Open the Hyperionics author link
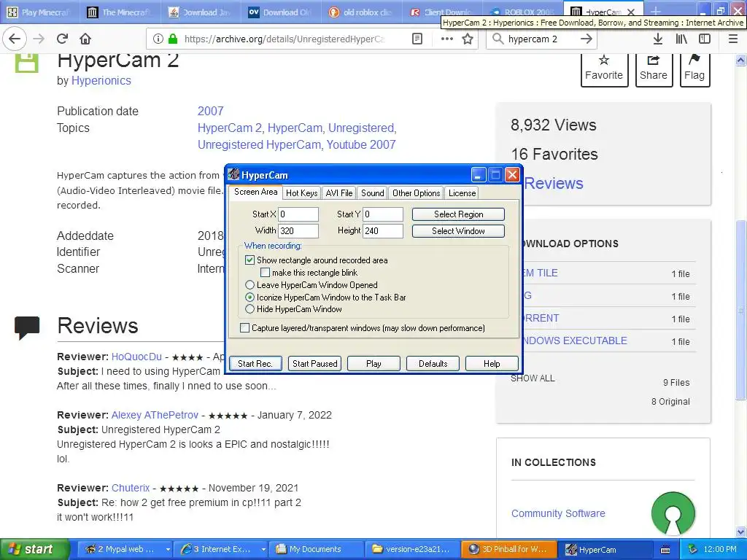Image resolution: width=747 pixels, height=560 pixels. coord(101,80)
